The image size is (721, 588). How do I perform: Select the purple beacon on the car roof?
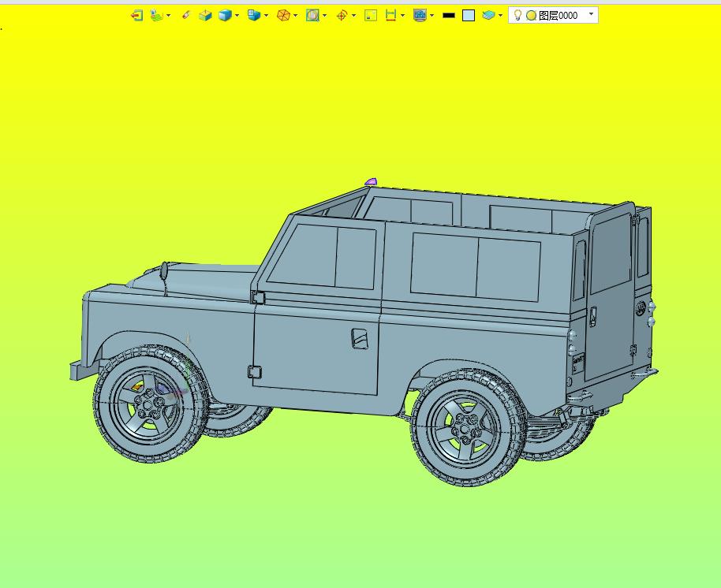371,182
